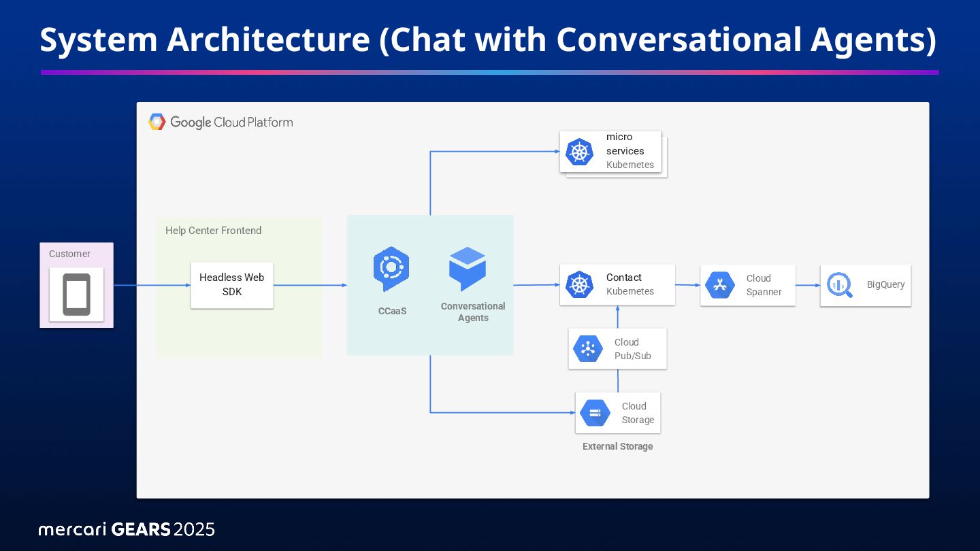Select the "Cloud Spanner" text
Screen dimensions: 980x551
click(x=764, y=285)
